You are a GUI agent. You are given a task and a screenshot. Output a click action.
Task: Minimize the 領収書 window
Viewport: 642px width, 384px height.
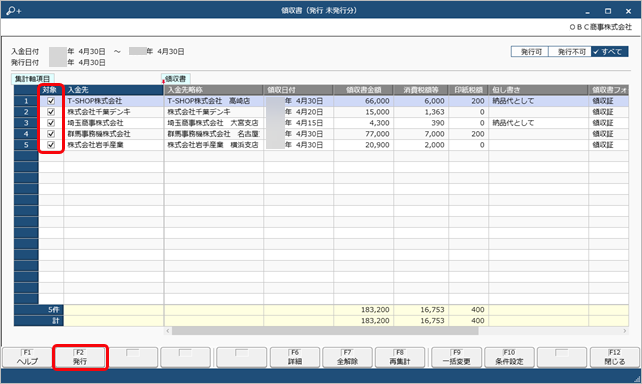[588, 11]
